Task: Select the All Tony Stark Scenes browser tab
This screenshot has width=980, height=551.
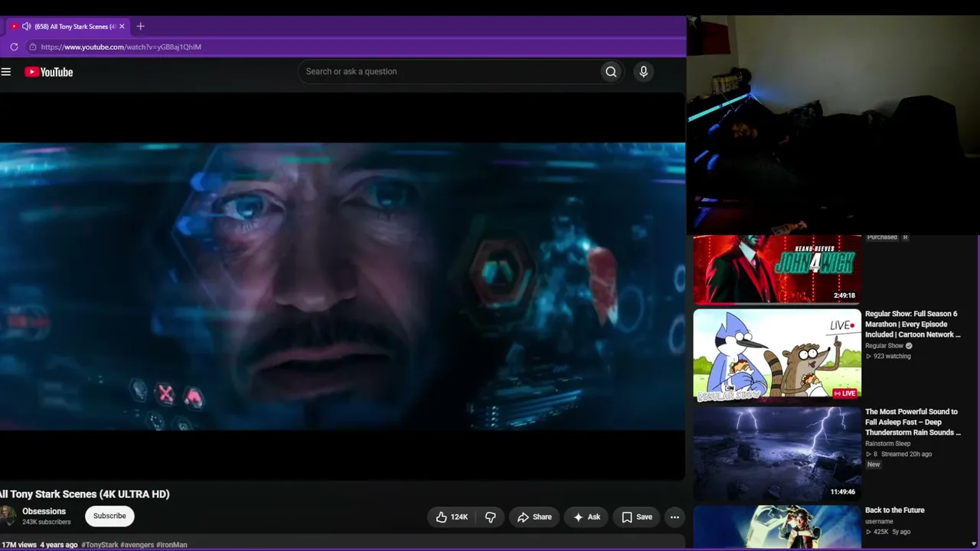Action: pos(67,26)
